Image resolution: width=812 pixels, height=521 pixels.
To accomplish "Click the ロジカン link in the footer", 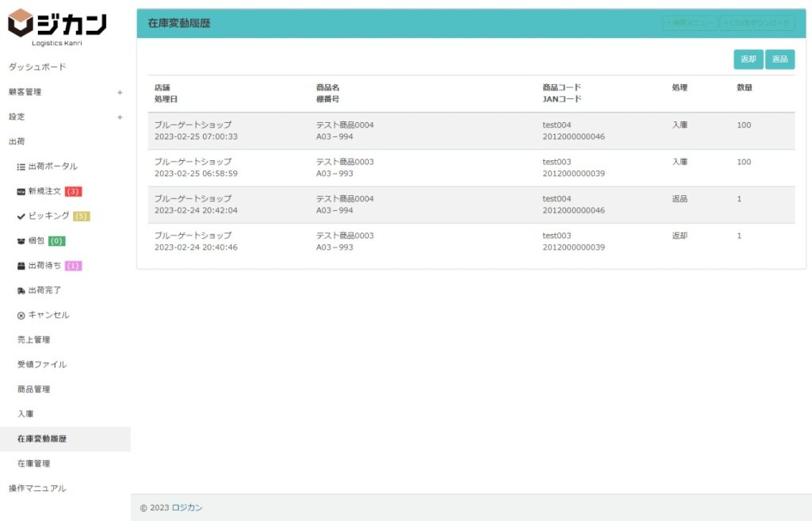I will pyautogui.click(x=187, y=508).
